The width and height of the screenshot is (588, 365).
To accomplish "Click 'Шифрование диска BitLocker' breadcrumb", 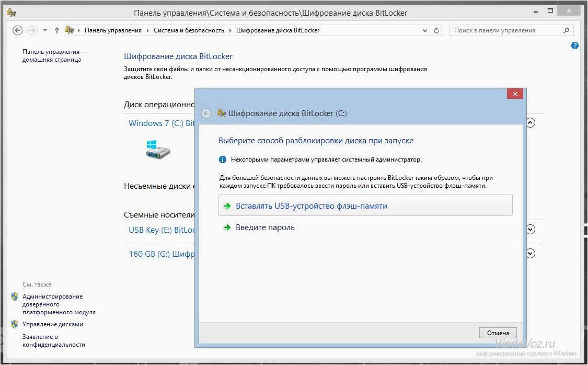I will (278, 30).
